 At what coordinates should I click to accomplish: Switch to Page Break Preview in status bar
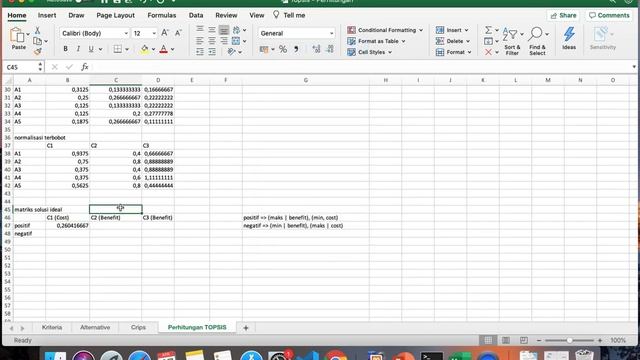pyautogui.click(x=524, y=340)
